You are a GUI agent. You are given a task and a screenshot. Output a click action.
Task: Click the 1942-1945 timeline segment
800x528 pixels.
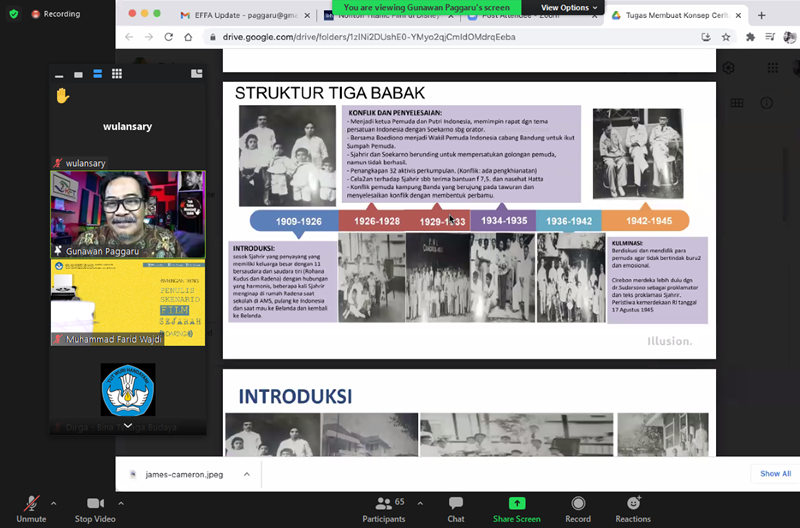tap(647, 221)
